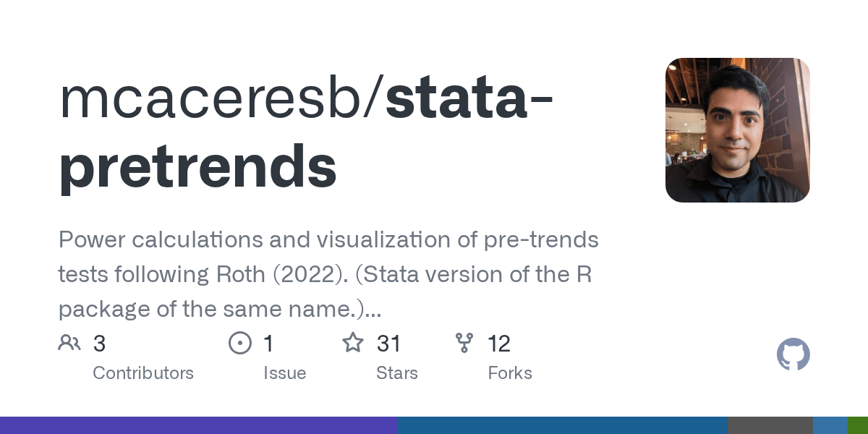Open the GitHub logo icon

point(793,355)
